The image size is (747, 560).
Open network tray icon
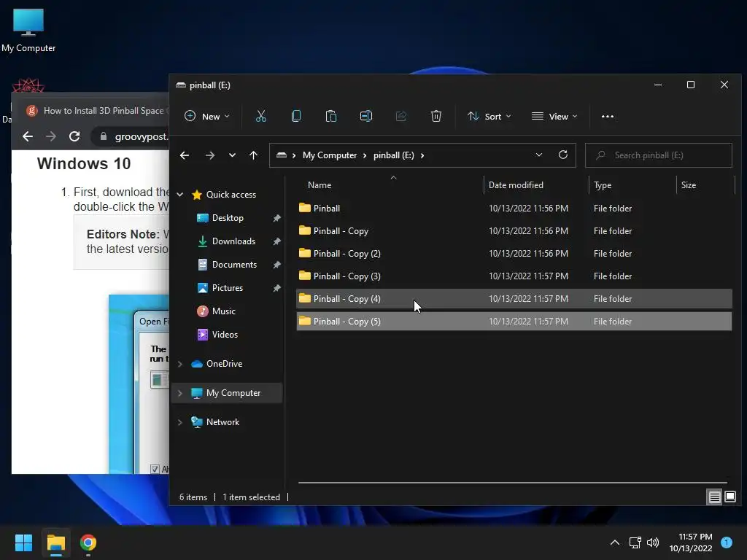point(635,542)
